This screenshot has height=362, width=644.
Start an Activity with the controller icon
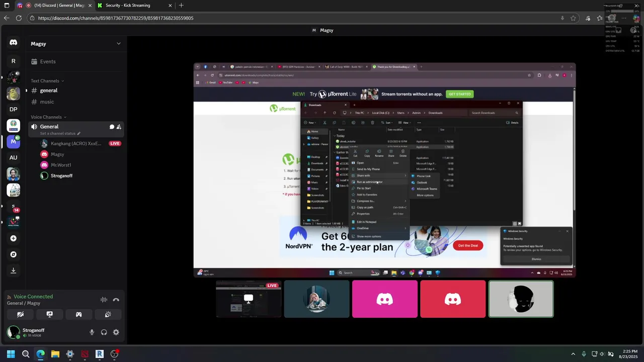point(78,314)
